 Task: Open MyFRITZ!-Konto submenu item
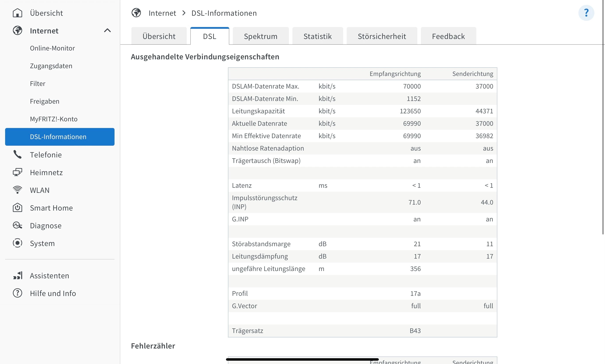[54, 119]
